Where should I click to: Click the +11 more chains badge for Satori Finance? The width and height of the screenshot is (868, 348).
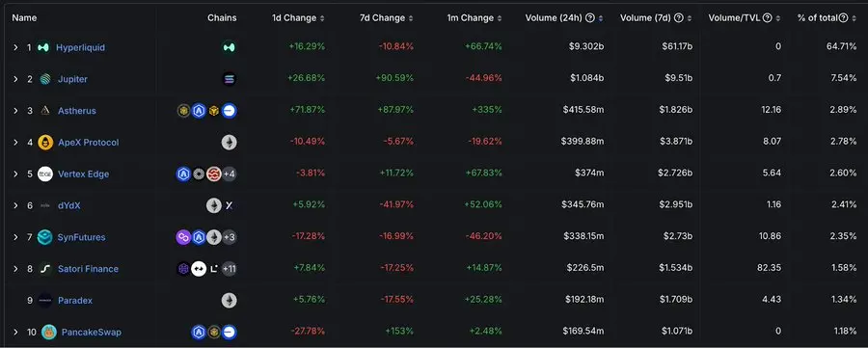(x=230, y=269)
